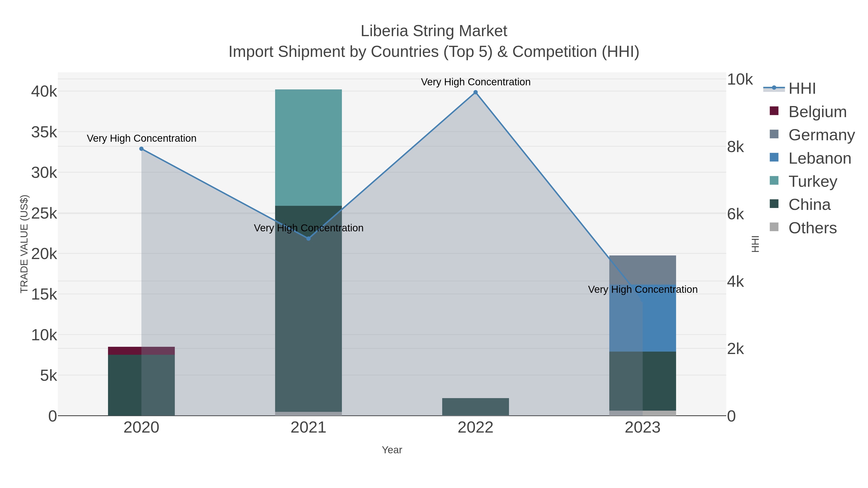Click the 2k right HHI axis tick
Screen dimensions: 868x488
click(736, 349)
